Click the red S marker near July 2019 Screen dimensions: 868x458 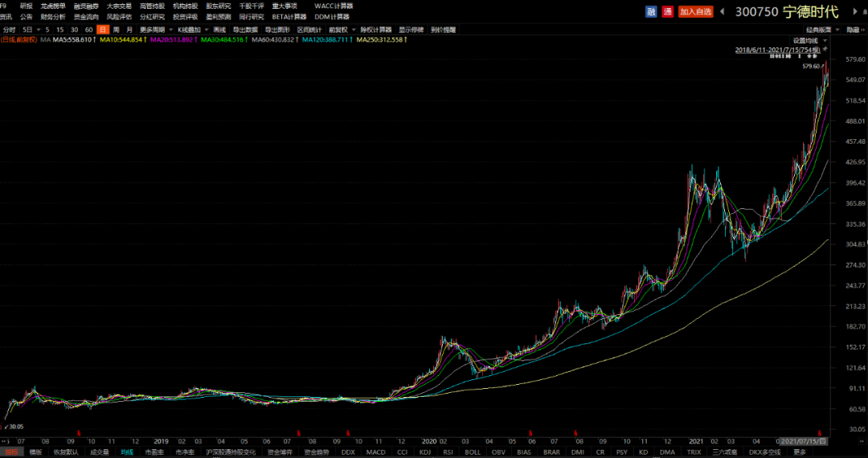click(x=299, y=432)
